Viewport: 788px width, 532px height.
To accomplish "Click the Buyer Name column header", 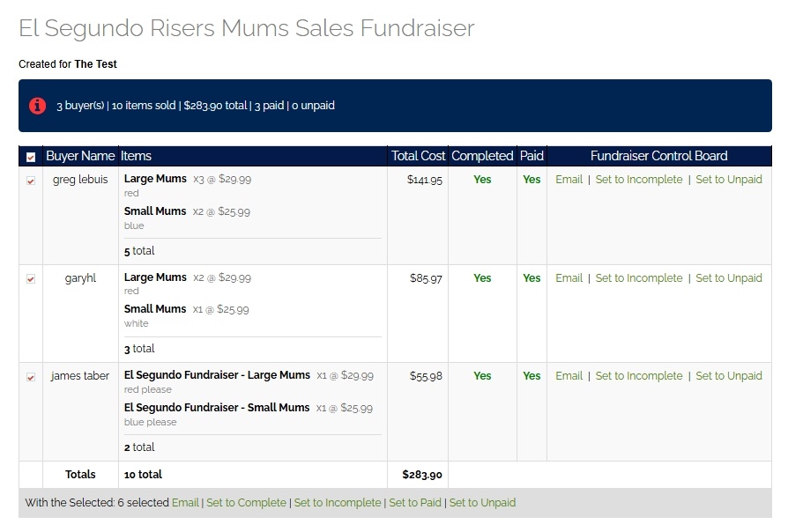I will (x=80, y=156).
